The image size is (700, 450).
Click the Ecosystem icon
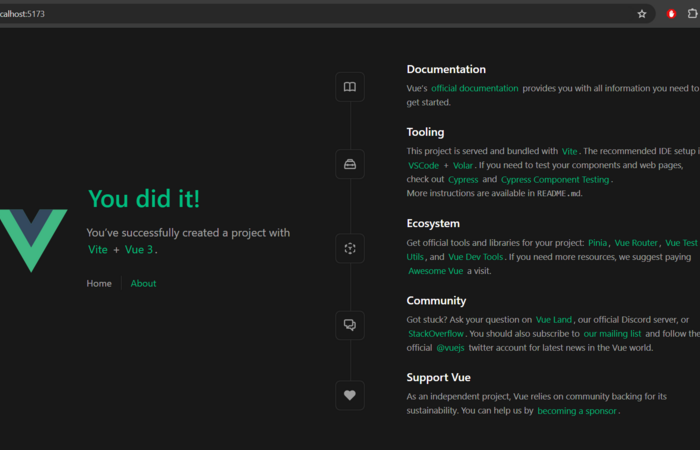[x=350, y=248]
